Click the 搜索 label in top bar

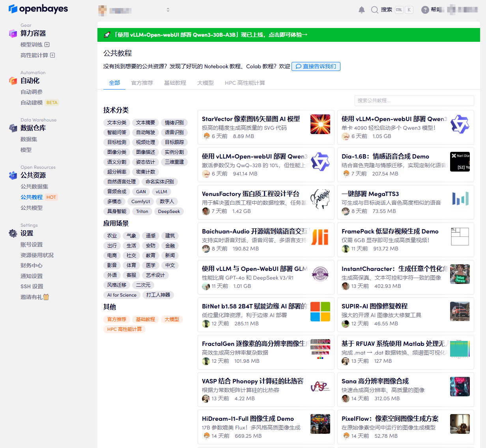[x=387, y=10]
